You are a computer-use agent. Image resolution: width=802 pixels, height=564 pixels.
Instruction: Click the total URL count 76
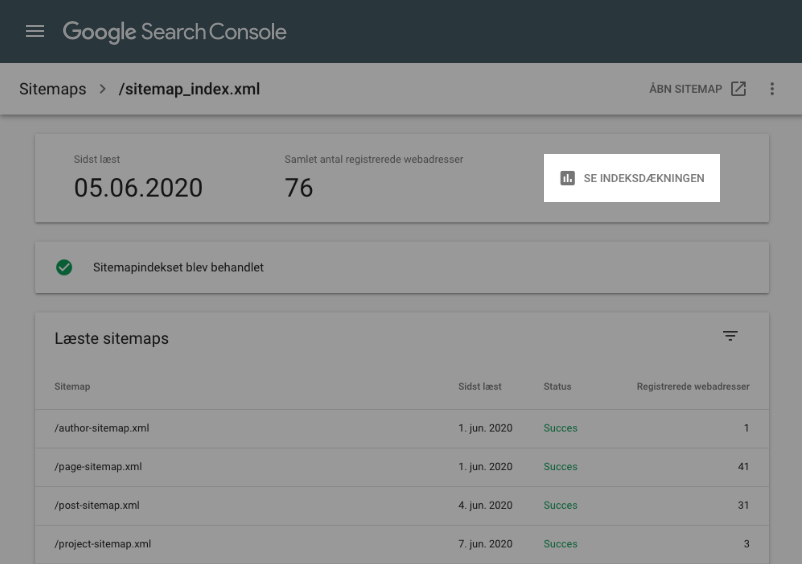pyautogui.click(x=299, y=188)
